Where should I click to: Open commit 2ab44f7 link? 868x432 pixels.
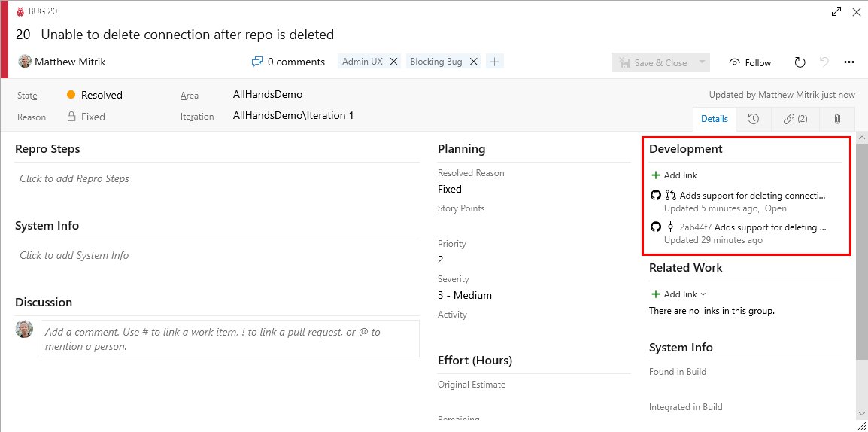tap(752, 227)
